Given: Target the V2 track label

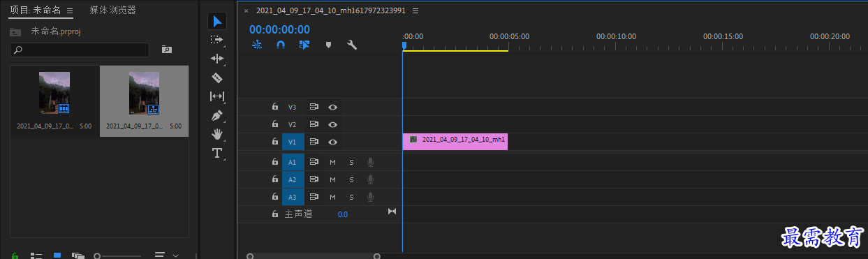Looking at the screenshot, I should tap(293, 124).
